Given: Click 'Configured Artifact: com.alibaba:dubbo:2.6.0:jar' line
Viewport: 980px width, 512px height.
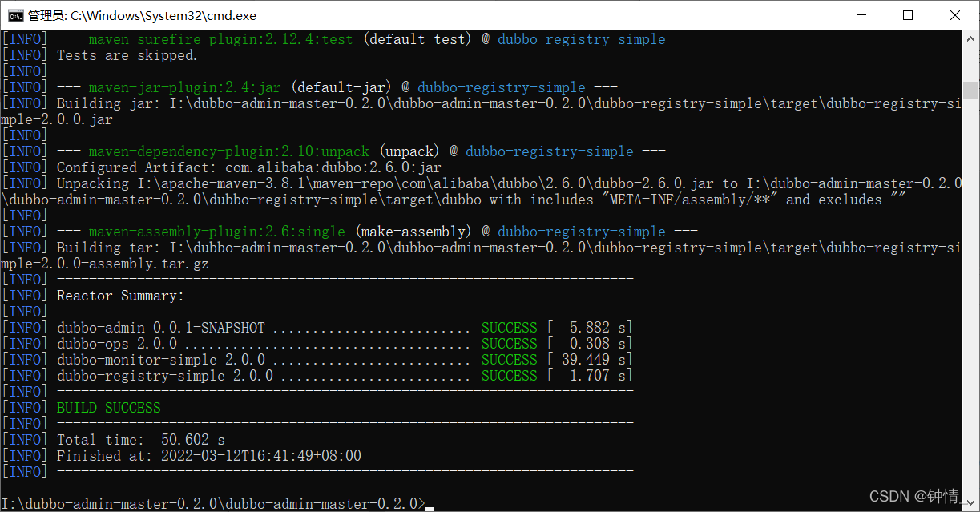Looking at the screenshot, I should [248, 167].
